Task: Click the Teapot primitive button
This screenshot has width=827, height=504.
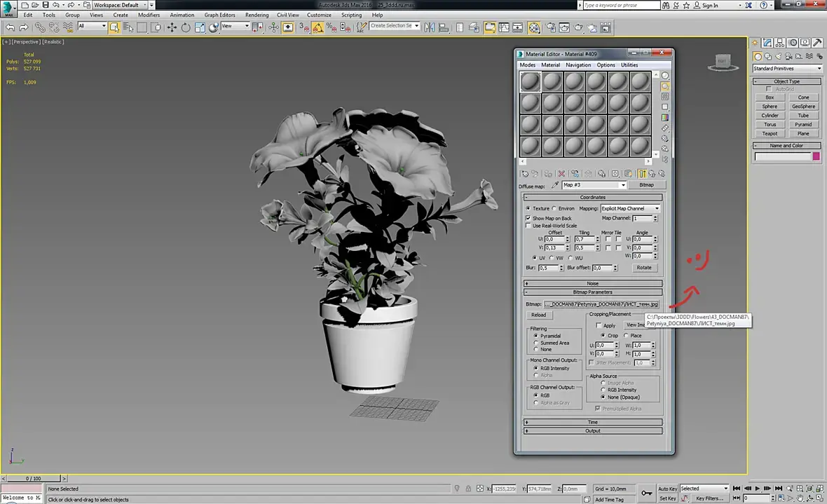Action: [x=770, y=133]
